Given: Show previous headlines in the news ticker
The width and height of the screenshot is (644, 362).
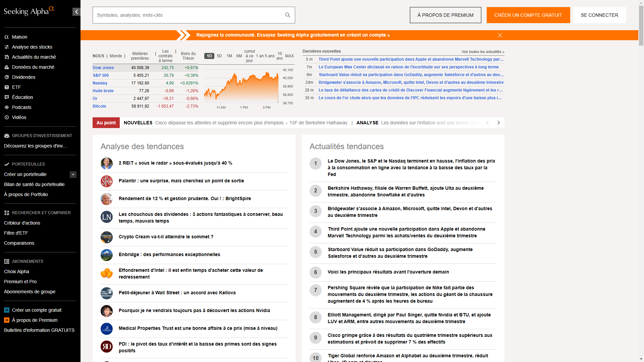Looking at the screenshot, I should click(487, 123).
